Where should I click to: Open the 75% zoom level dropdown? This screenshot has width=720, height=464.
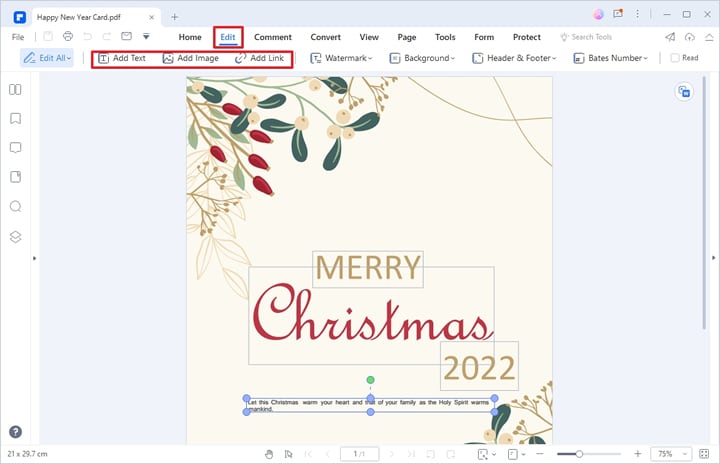pos(671,454)
